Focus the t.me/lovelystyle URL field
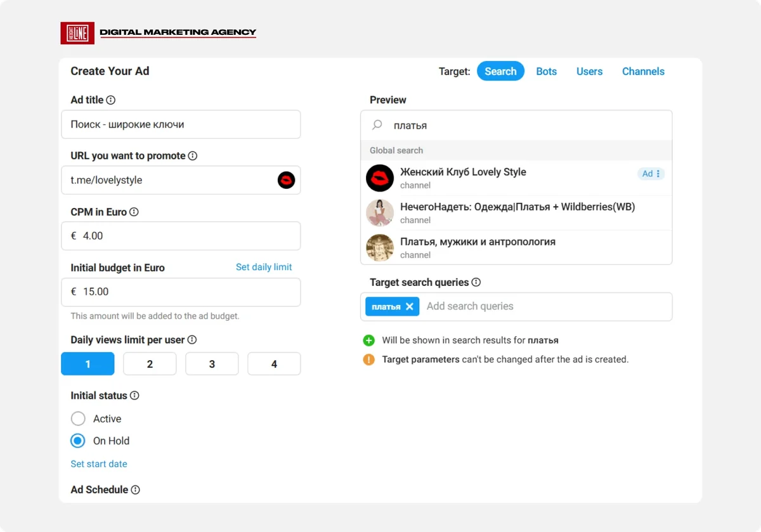Viewport: 761px width, 532px height. (x=181, y=180)
